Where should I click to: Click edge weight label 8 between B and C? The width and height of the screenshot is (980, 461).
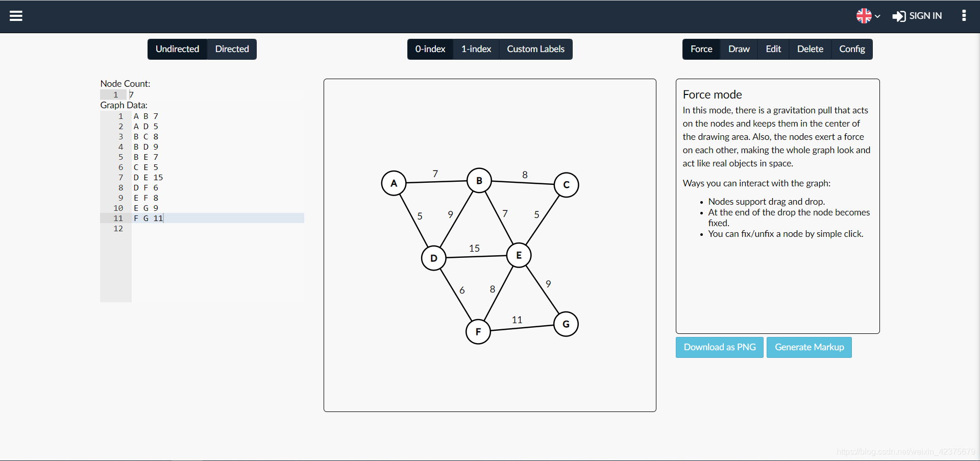tap(525, 175)
